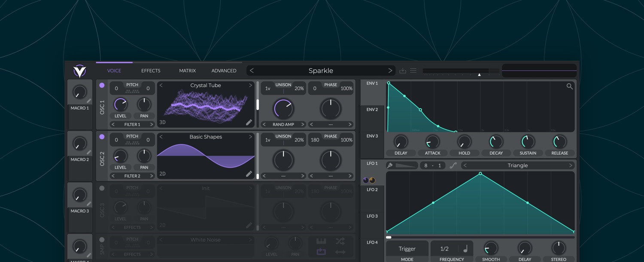Screen dimensions: 644x262
Task: Click the magnifier zoom icon in envelope panel
Action: click(x=569, y=86)
